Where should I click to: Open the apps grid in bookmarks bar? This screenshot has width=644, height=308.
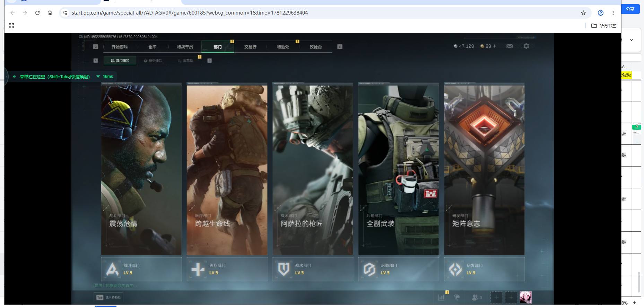tap(11, 26)
